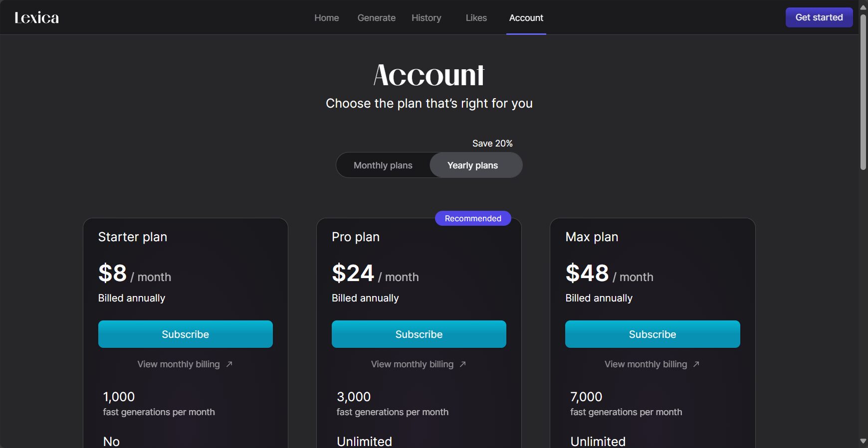Switch to Monthly plans billing
The height and width of the screenshot is (448, 868).
383,165
